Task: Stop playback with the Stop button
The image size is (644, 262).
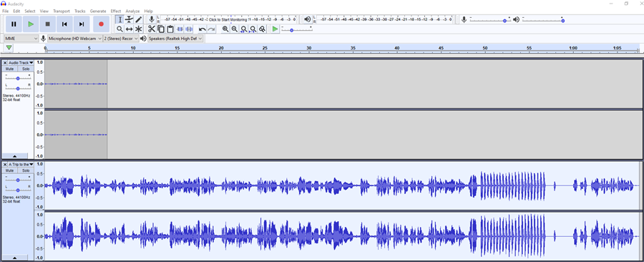Action: pyautogui.click(x=48, y=24)
